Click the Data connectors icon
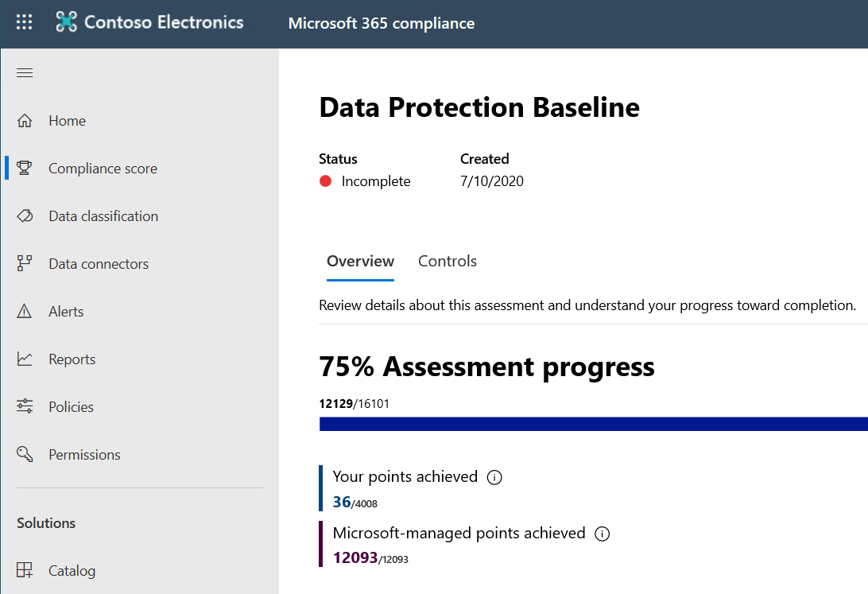The image size is (868, 594). click(25, 263)
